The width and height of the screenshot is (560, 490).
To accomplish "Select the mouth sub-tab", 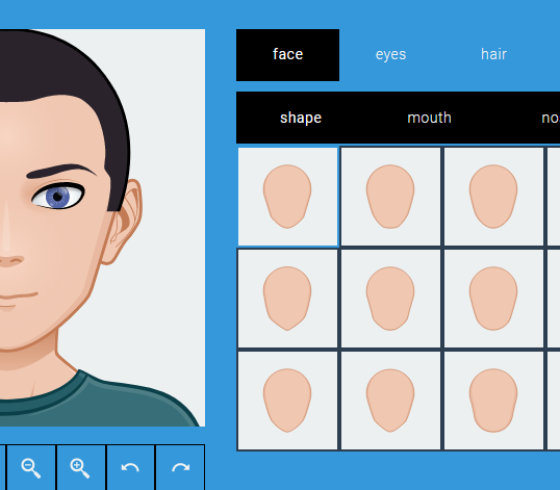I will click(x=429, y=118).
